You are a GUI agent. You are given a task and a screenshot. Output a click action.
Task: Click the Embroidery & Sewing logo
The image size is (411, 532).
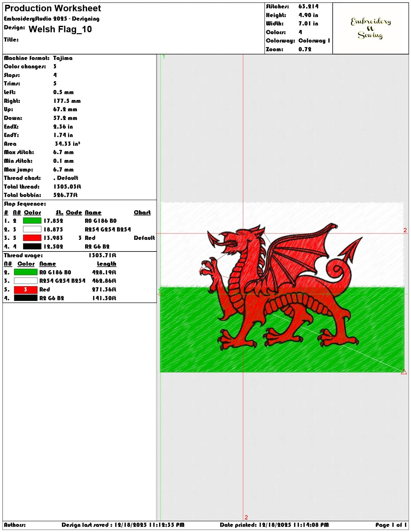371,28
